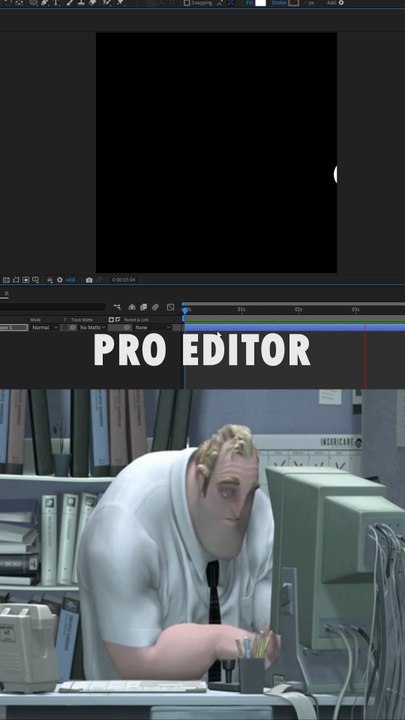Click the 01s mark on time ruler

242,310
